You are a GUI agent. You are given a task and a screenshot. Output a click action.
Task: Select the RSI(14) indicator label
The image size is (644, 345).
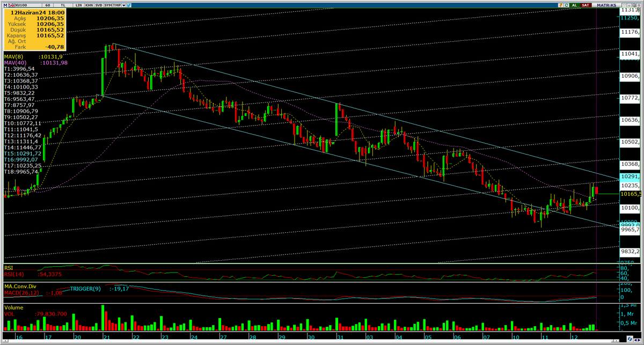[14, 274]
